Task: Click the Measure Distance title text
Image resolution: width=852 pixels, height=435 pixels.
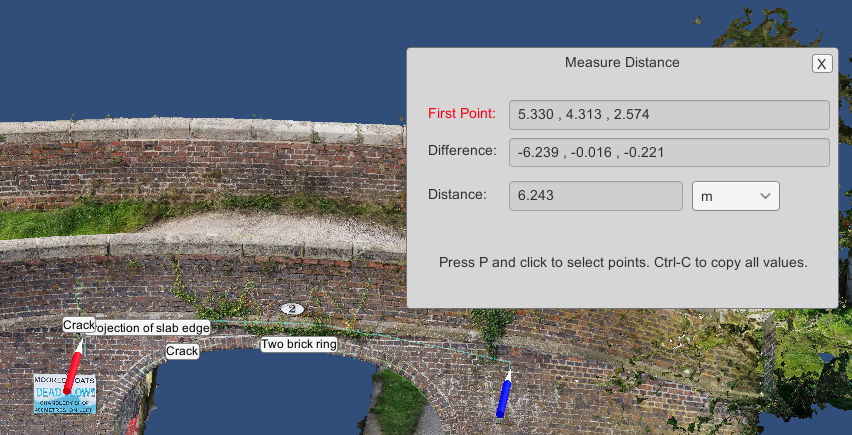Action: pyautogui.click(x=622, y=62)
